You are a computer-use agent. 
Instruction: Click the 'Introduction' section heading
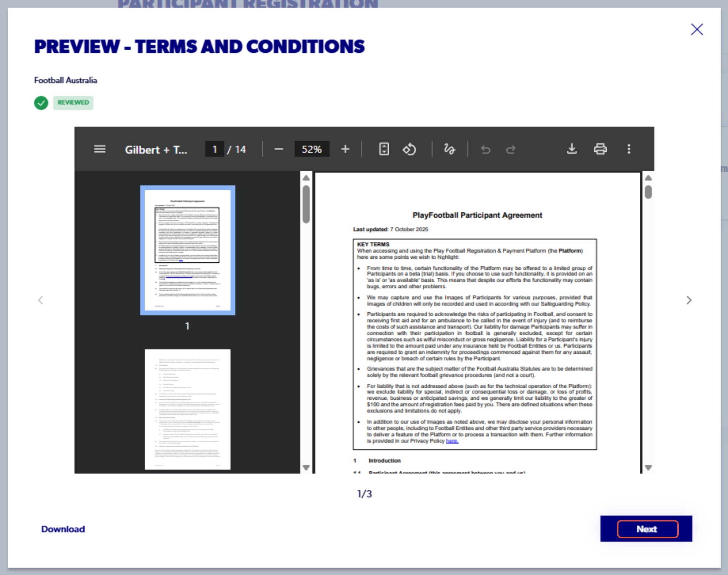pyautogui.click(x=384, y=461)
